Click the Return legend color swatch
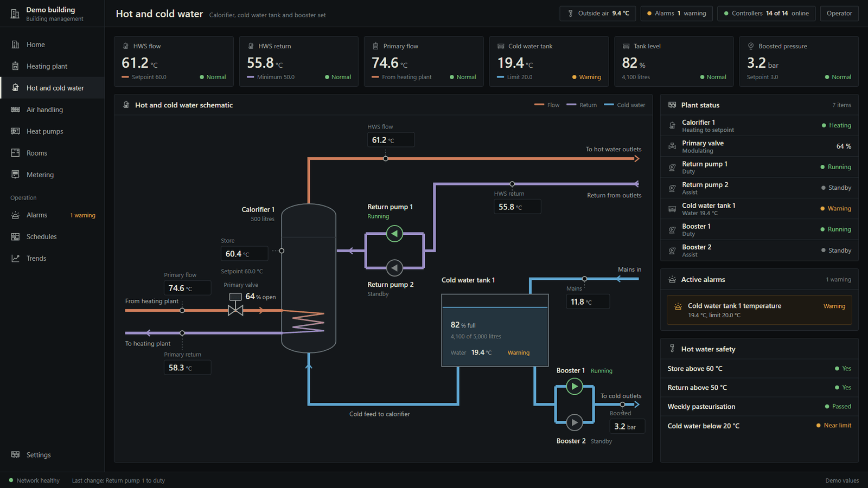The width and height of the screenshot is (868, 488). (x=571, y=105)
